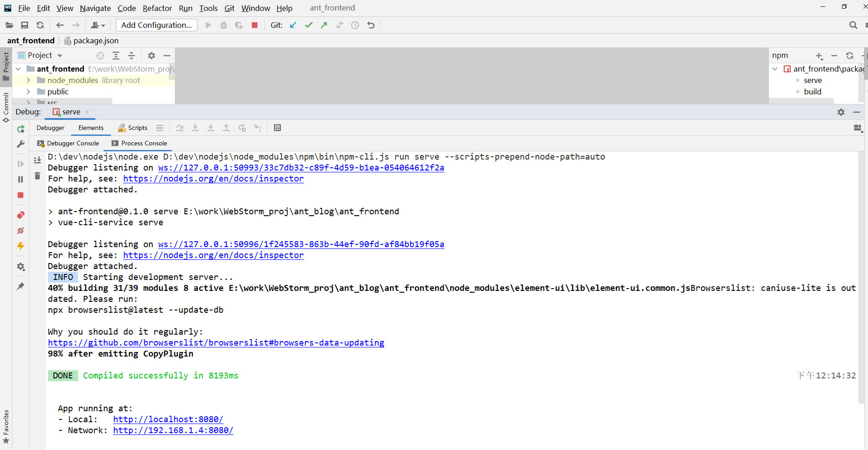This screenshot has width=868, height=450.
Task: Stop debug session red square in sidebar
Action: (x=21, y=195)
